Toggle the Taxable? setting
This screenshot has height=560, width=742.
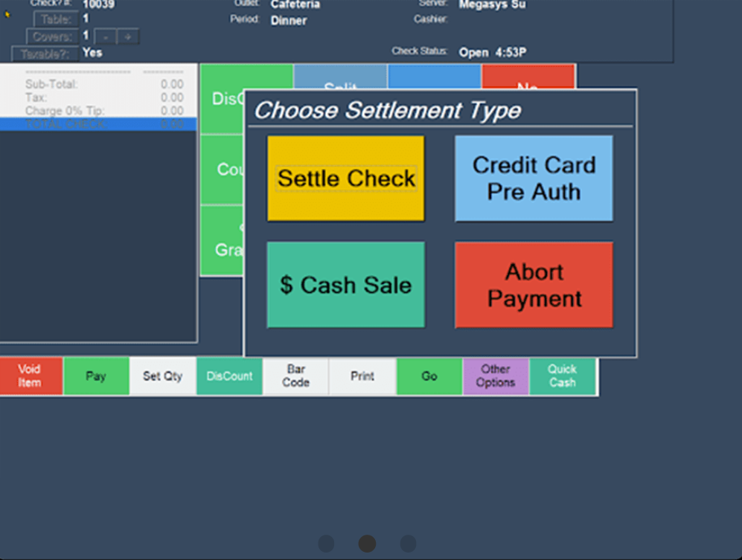pyautogui.click(x=45, y=54)
